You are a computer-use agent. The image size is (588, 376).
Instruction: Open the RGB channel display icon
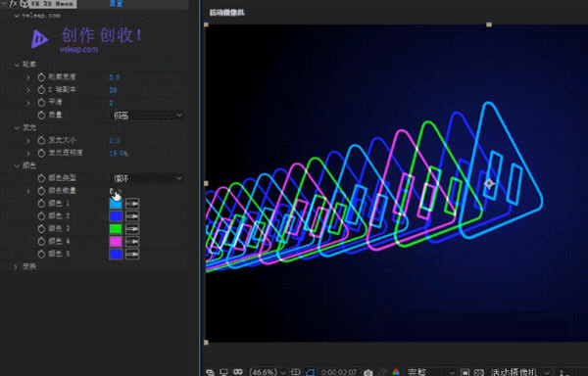(x=396, y=372)
